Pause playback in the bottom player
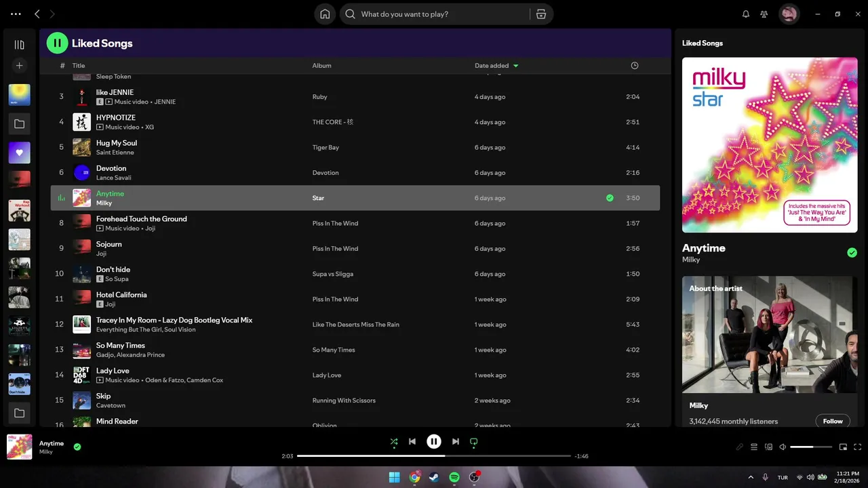The height and width of the screenshot is (488, 868). click(434, 441)
